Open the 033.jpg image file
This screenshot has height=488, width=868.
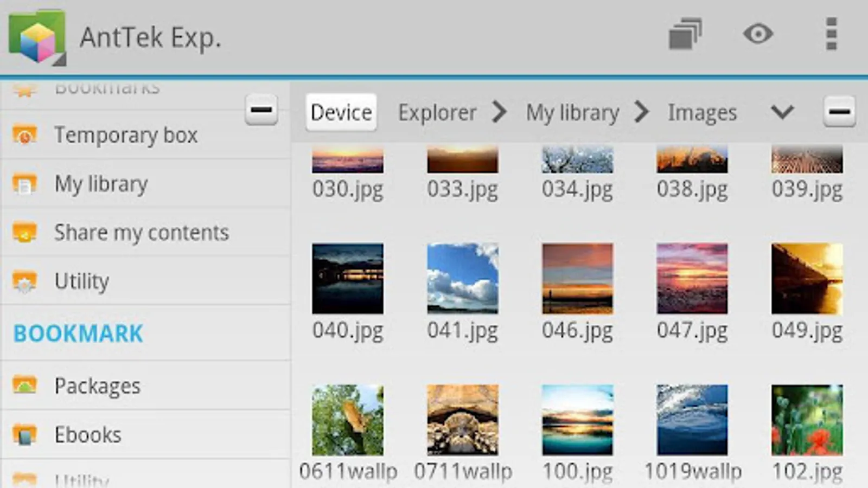[x=462, y=174]
